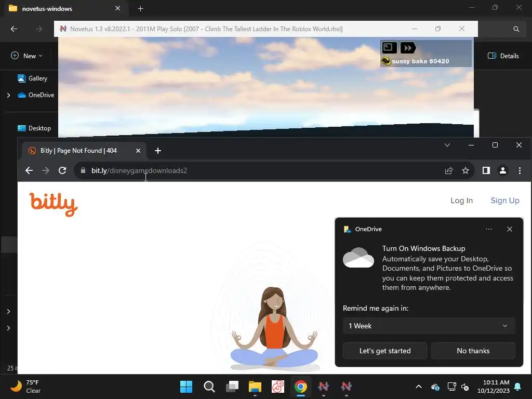Close the novetus-windows Explorer tab
Screen dimensions: 532x399
coord(118,8)
